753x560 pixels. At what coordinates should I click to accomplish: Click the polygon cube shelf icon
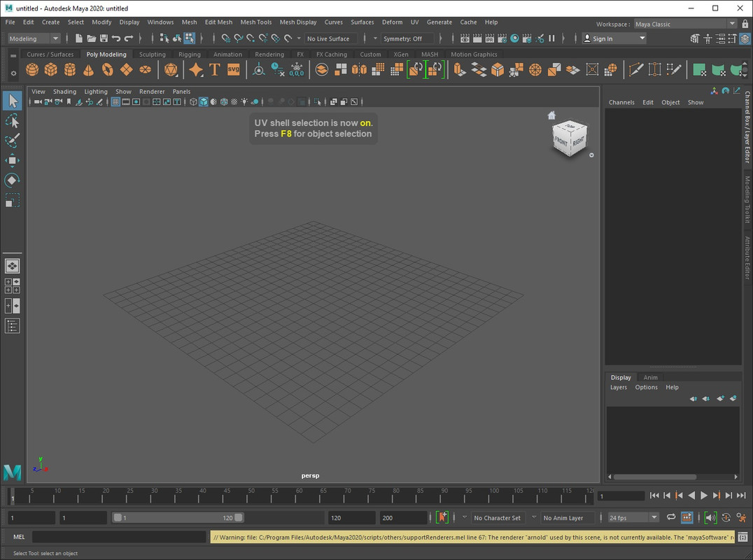[51, 69]
